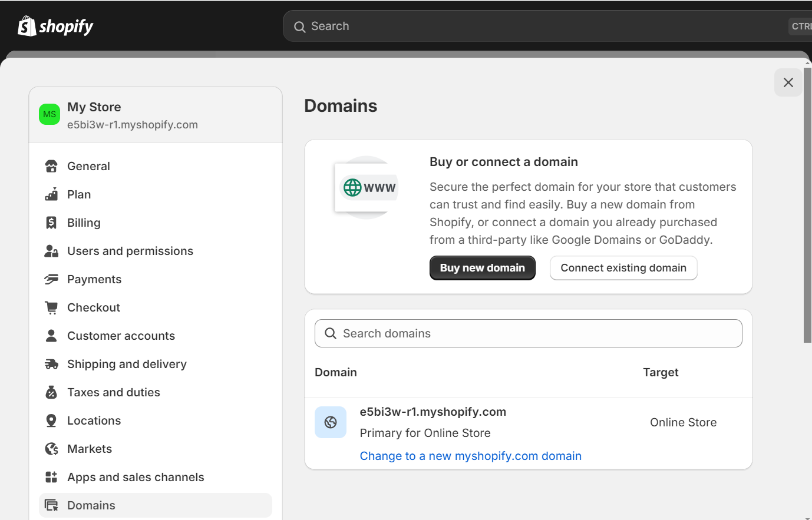Screen dimensions: 812x520
Task: Go to Plan settings
Action: (156, 194)
